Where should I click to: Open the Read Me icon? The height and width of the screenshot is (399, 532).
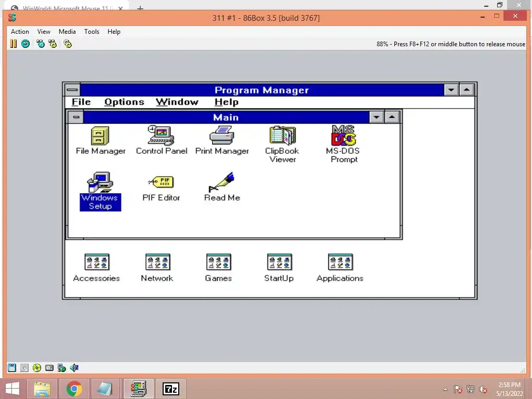[x=222, y=187]
